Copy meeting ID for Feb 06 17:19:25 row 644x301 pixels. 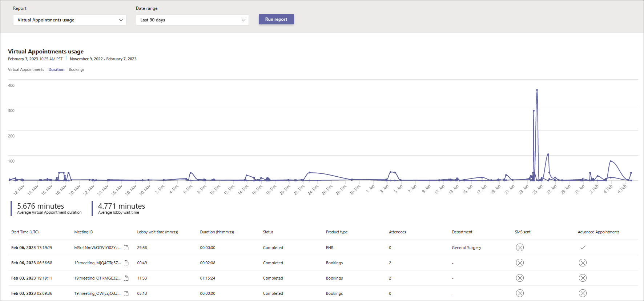126,248
